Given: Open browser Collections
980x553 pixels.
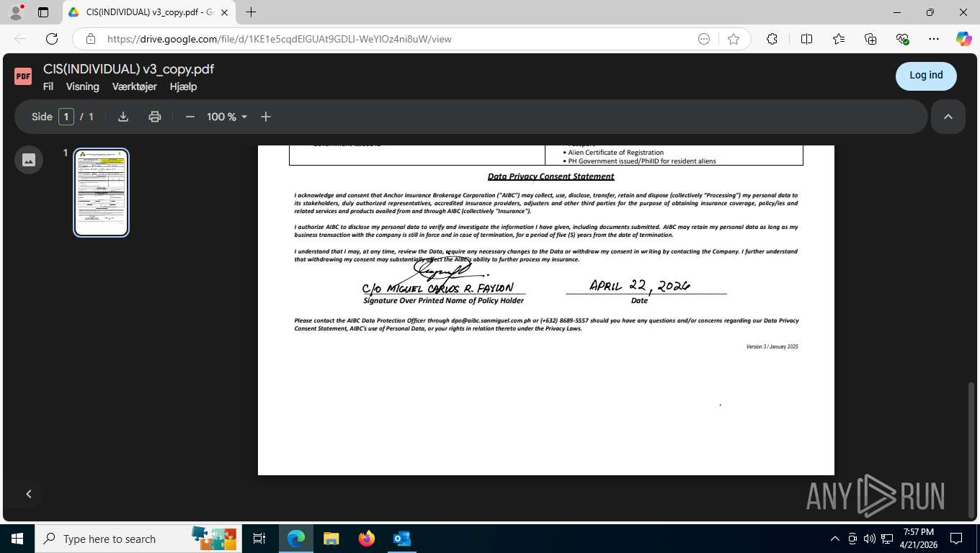Looking at the screenshot, I should coord(870,39).
